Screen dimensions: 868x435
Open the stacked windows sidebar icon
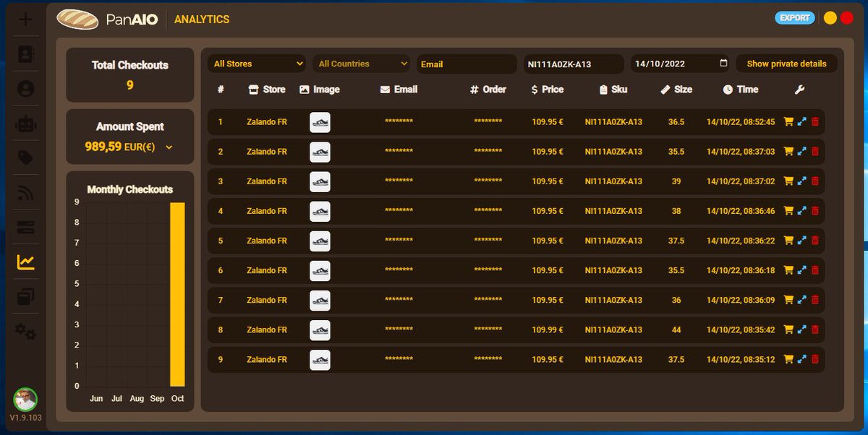coord(25,297)
